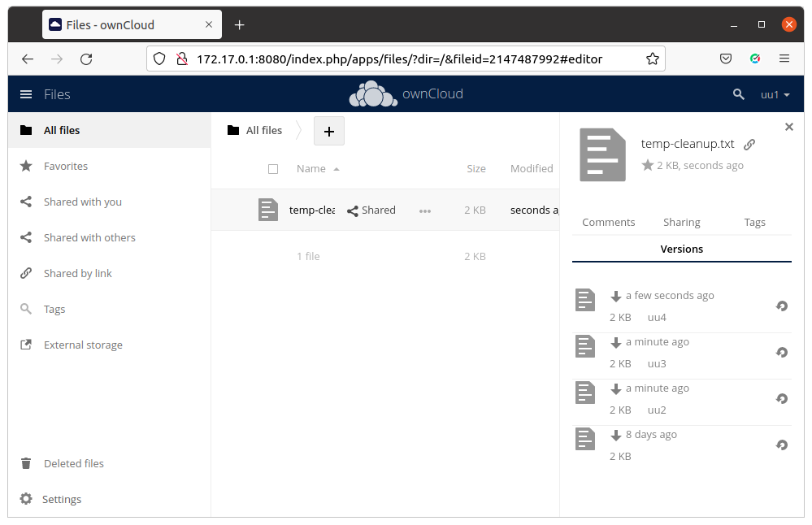Open Shared by link section
This screenshot has height=525, width=812.
[x=109, y=273]
